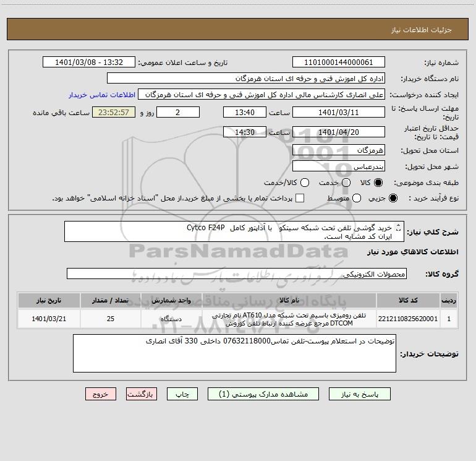Select the کالا radio button
Screen dimensions: 476x461
coord(378,183)
